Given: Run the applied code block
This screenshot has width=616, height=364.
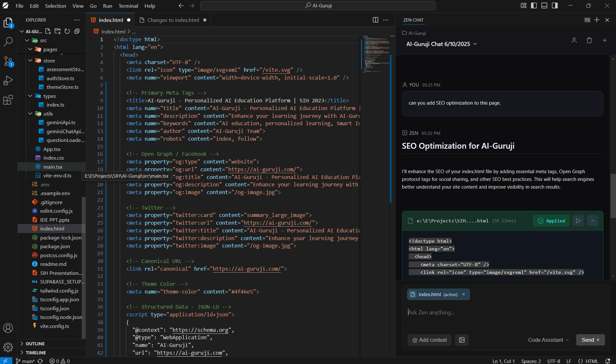Looking at the screenshot, I should click(578, 221).
